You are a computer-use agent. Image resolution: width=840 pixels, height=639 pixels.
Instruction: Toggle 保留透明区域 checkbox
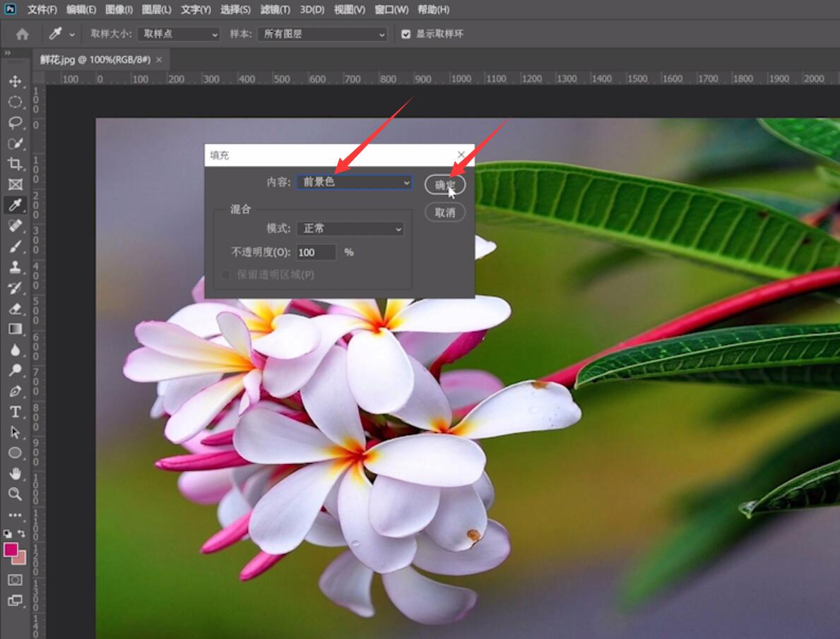tap(225, 275)
